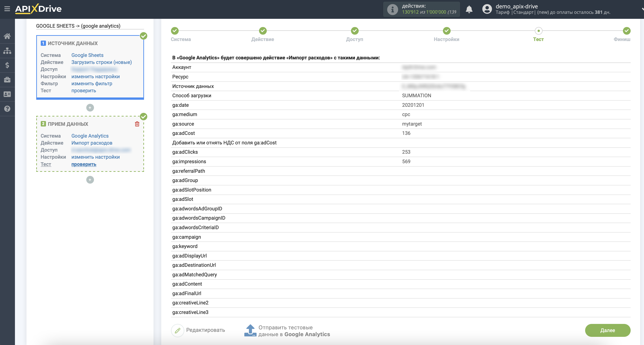Open the Google Analytics system link
This screenshot has width=644, height=345.
pyautogui.click(x=90, y=136)
